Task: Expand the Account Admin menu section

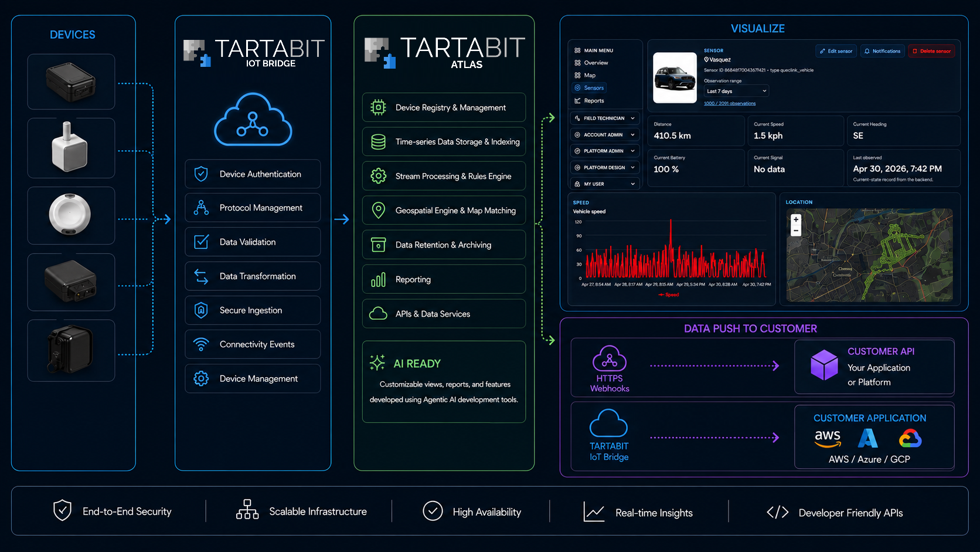Action: (x=605, y=135)
